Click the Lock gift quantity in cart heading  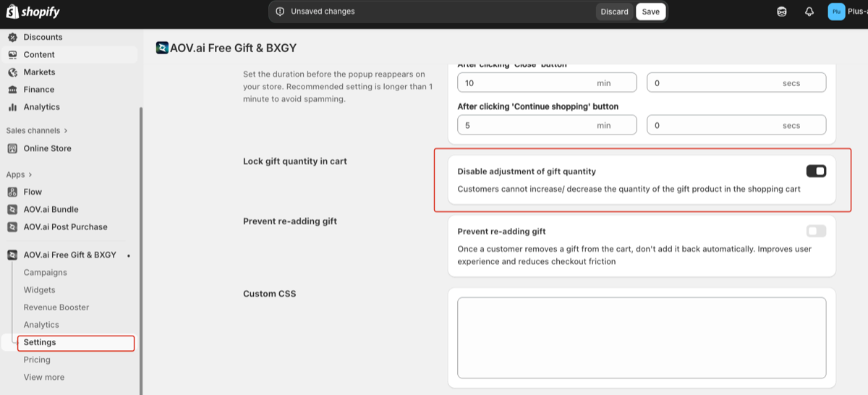(295, 161)
